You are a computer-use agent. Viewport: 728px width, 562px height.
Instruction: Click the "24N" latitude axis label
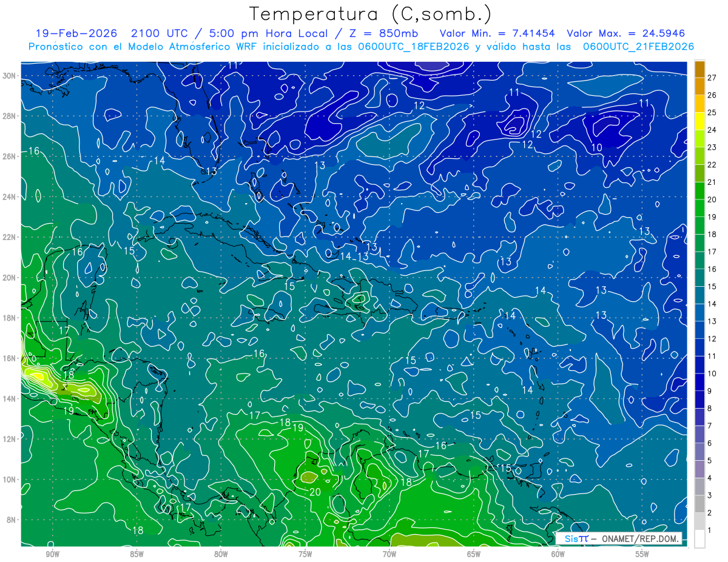pyautogui.click(x=10, y=196)
